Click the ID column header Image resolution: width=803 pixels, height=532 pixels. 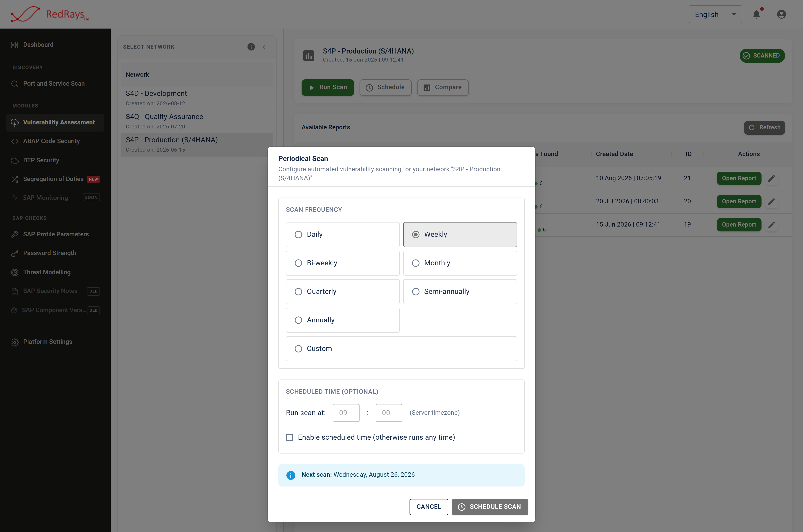tap(688, 154)
